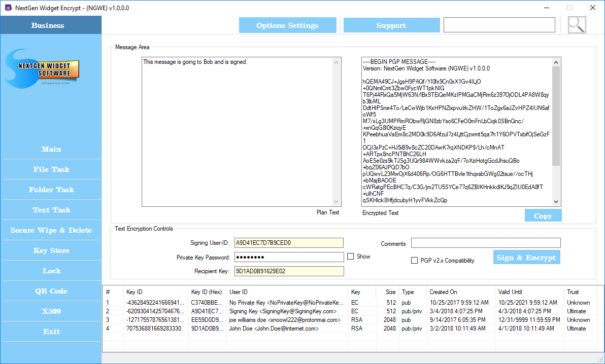Click hex key ID C3740BBE...
This screenshot has height=364, width=605.
pos(207,303)
